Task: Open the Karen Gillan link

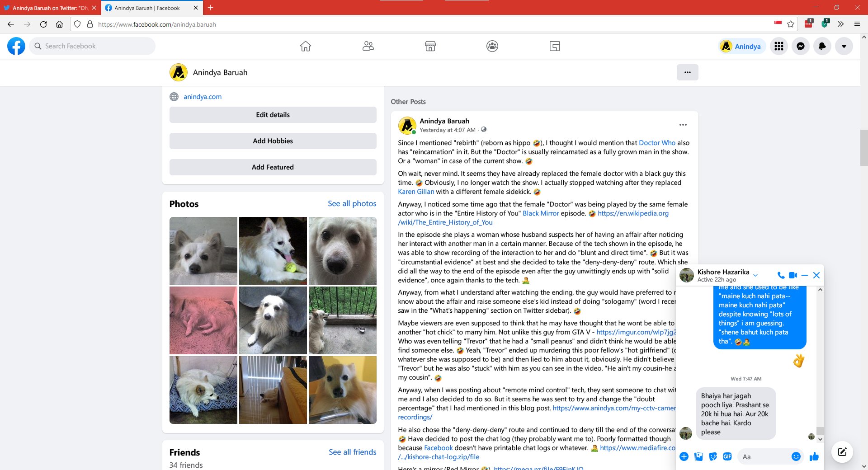Action: 416,192
